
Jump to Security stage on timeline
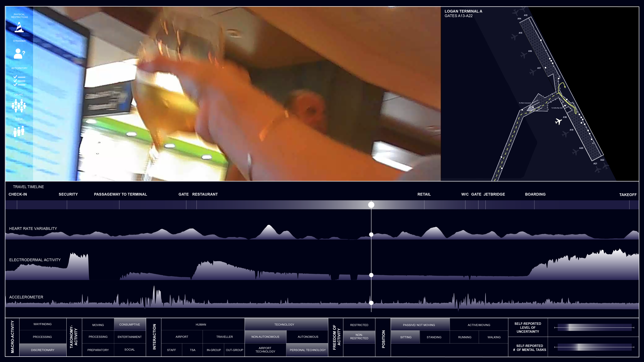tap(68, 194)
